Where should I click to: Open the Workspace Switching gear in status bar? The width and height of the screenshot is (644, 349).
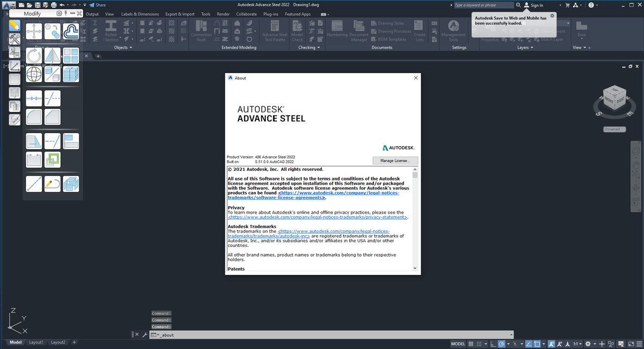(x=588, y=344)
